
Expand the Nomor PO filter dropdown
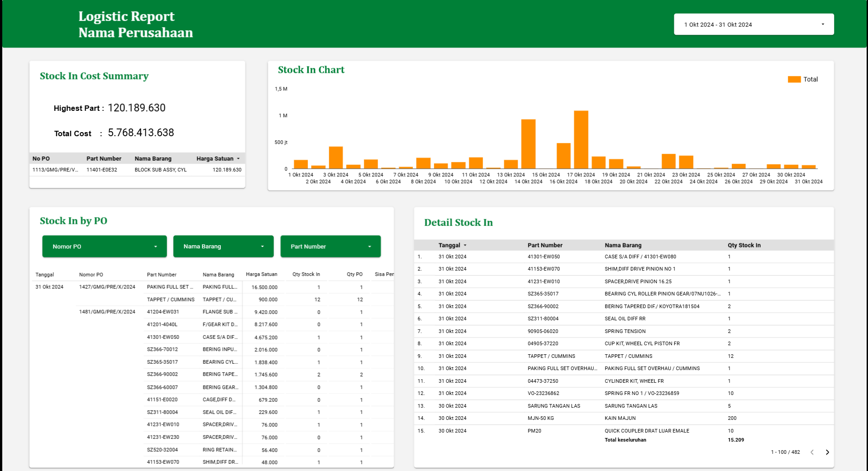click(x=105, y=247)
